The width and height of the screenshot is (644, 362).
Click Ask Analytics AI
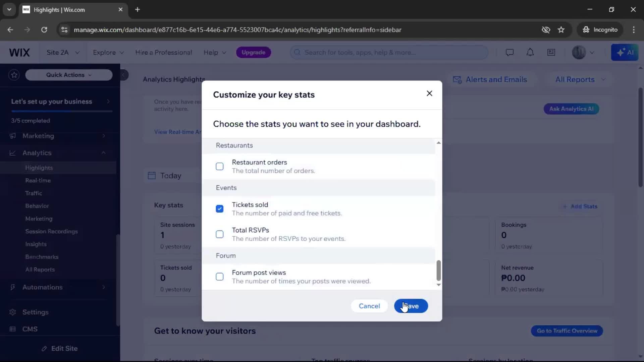[x=571, y=109]
